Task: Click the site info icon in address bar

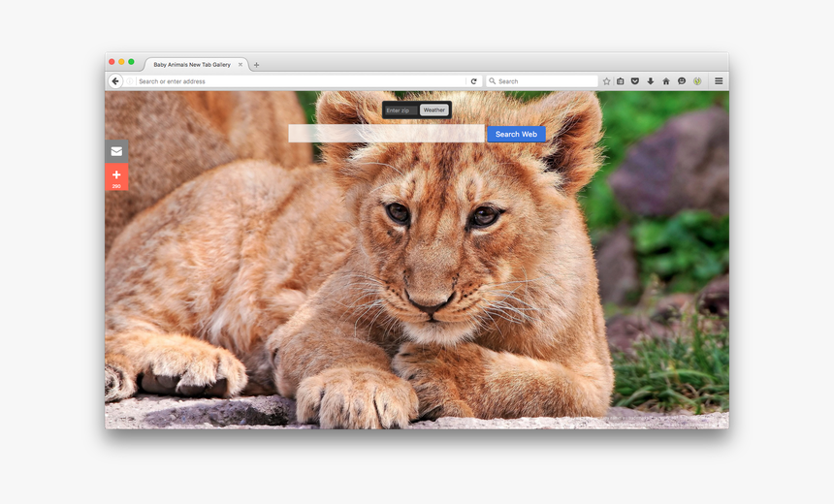Action: coord(130,81)
